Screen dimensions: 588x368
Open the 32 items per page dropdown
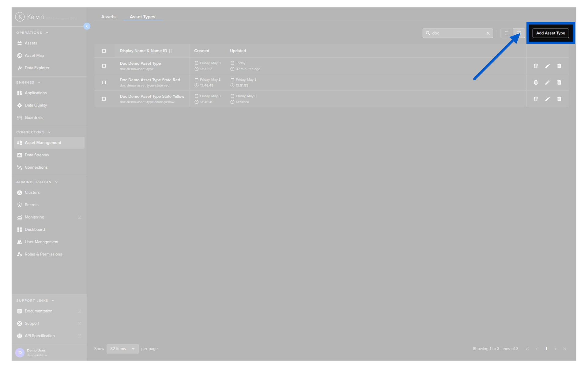123,349
